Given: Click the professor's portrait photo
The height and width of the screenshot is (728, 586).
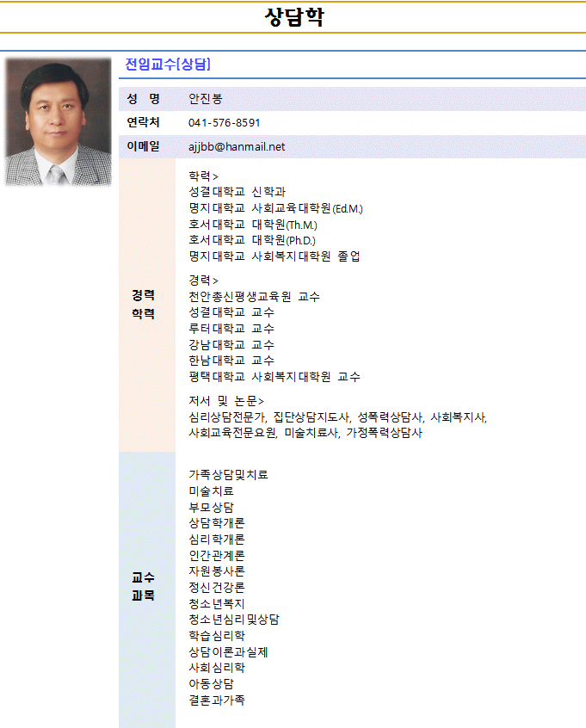Looking at the screenshot, I should (58, 121).
